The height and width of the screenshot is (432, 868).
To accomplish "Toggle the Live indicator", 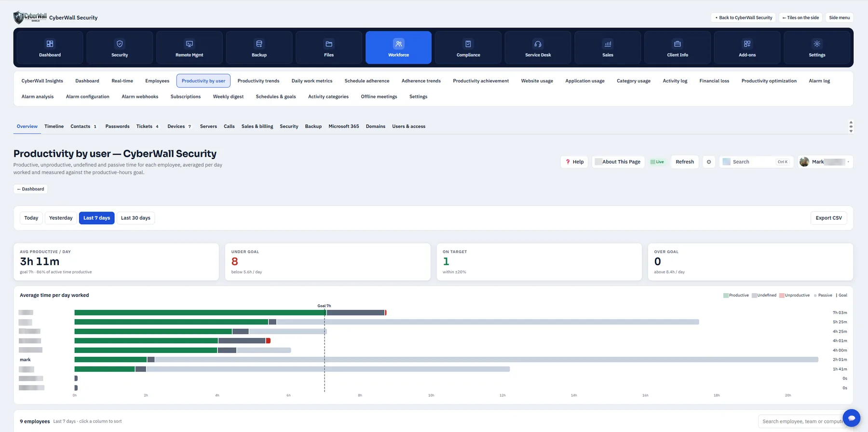I will (x=657, y=162).
